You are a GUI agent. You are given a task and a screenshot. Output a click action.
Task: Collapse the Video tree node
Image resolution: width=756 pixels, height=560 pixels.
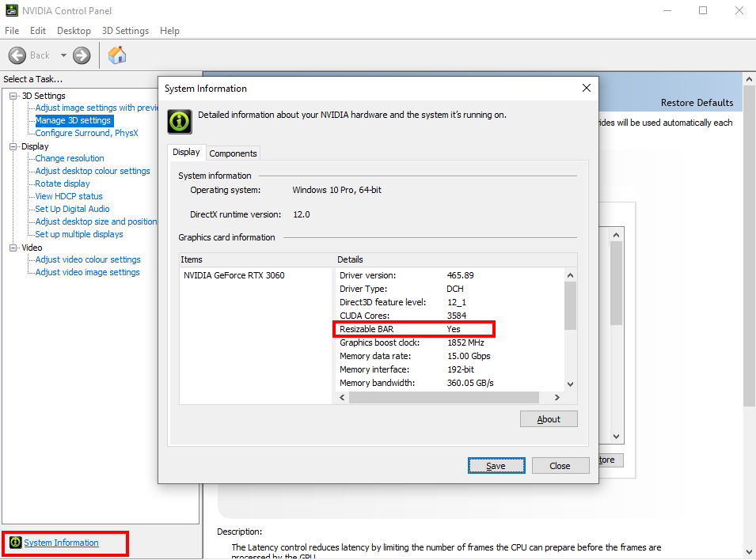pos(13,248)
